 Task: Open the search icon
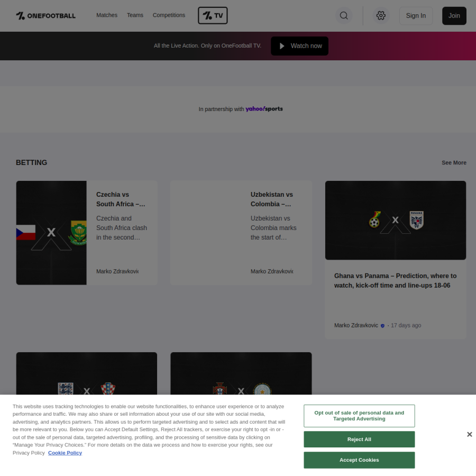[x=344, y=15]
